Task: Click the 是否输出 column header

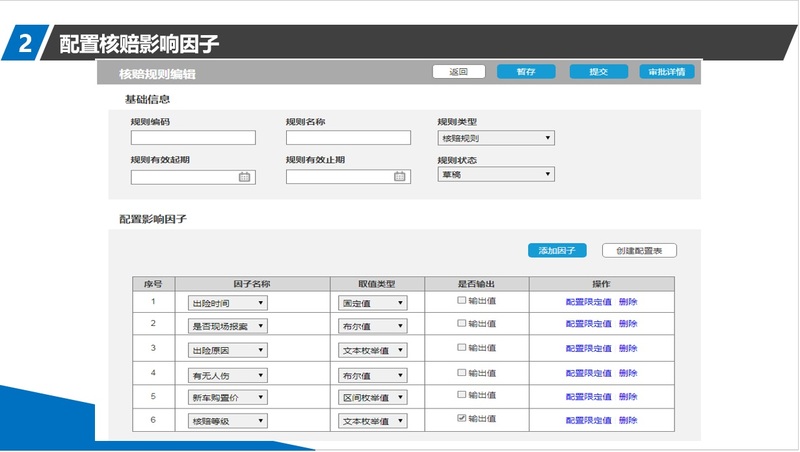Action: click(x=477, y=284)
